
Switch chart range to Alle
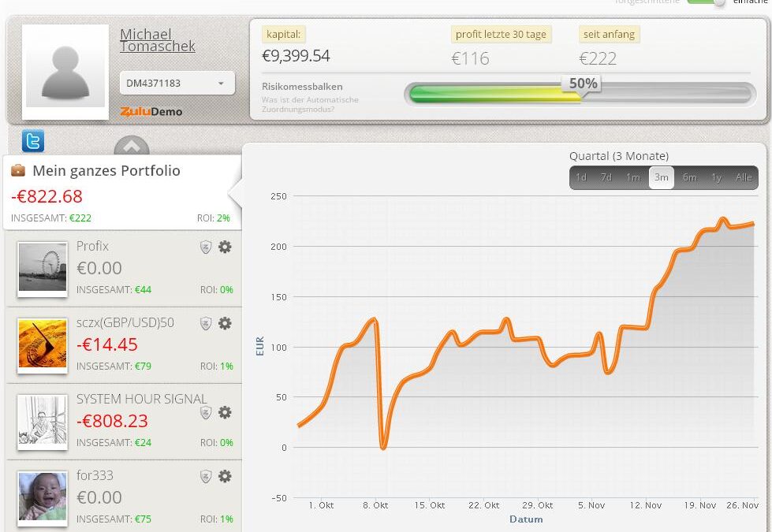click(x=744, y=177)
